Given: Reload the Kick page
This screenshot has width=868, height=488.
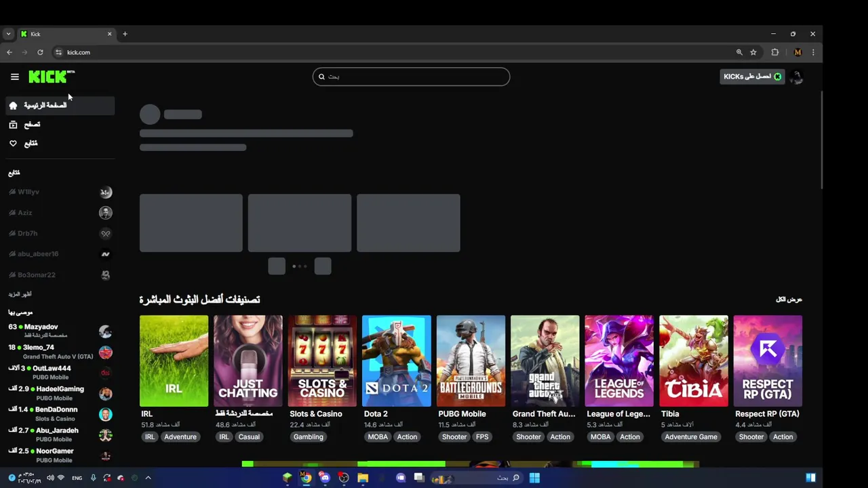Looking at the screenshot, I should (40, 52).
